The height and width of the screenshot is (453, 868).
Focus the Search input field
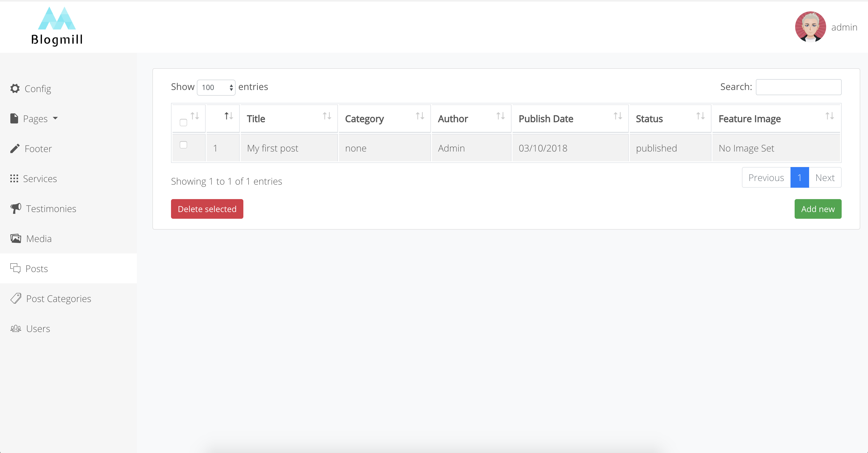click(x=798, y=87)
